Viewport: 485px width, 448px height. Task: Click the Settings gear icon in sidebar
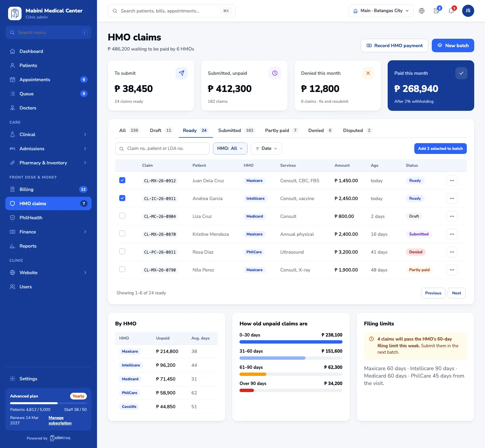click(x=12, y=379)
